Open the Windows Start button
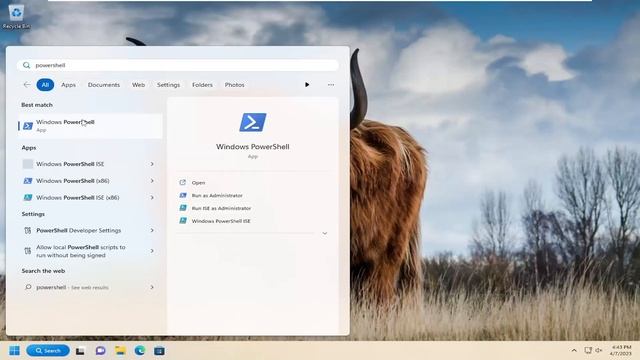640x360 pixels. [14, 351]
